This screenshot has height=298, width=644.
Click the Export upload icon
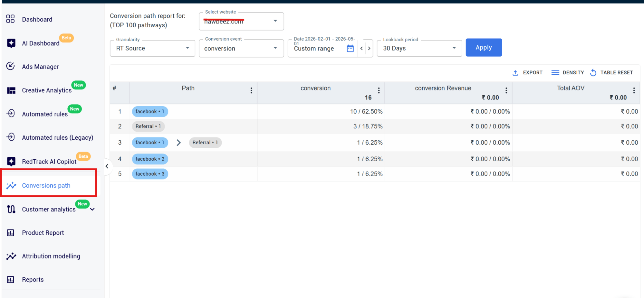(515, 73)
